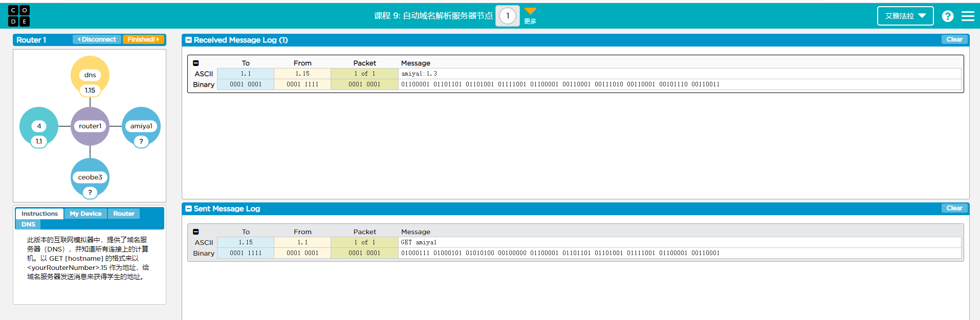
Task: Click the question mark under ceobe3
Action: (x=90, y=193)
